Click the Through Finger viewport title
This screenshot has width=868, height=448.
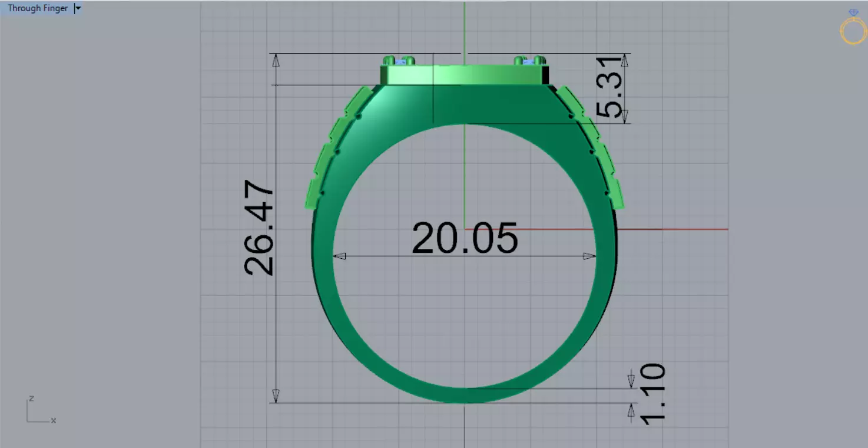click(38, 9)
